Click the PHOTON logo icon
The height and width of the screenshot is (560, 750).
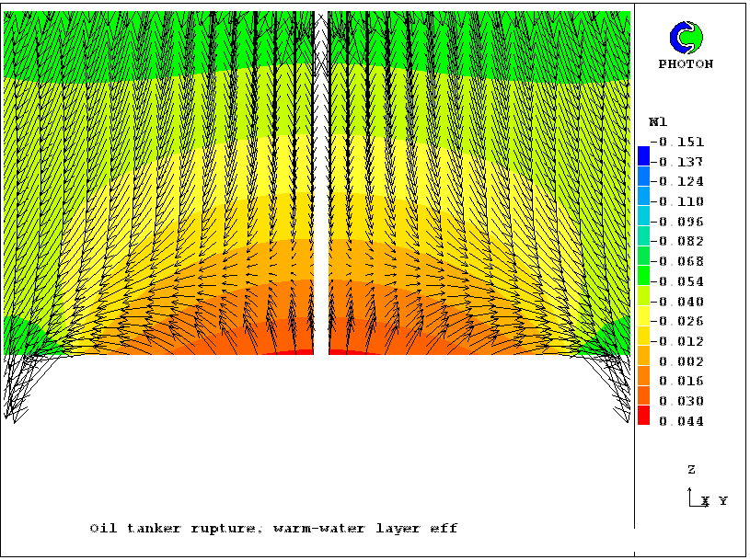click(686, 38)
